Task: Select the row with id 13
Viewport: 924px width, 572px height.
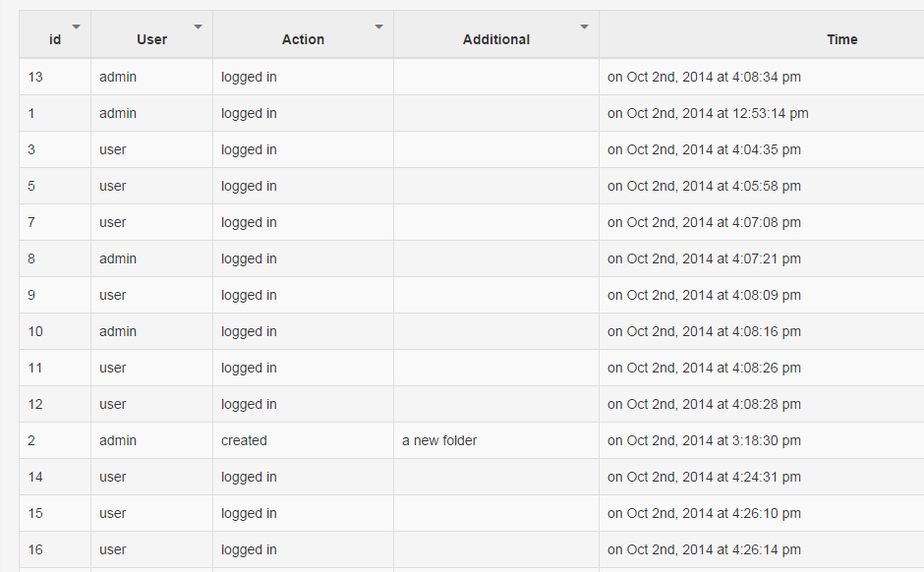Action: tap(35, 77)
